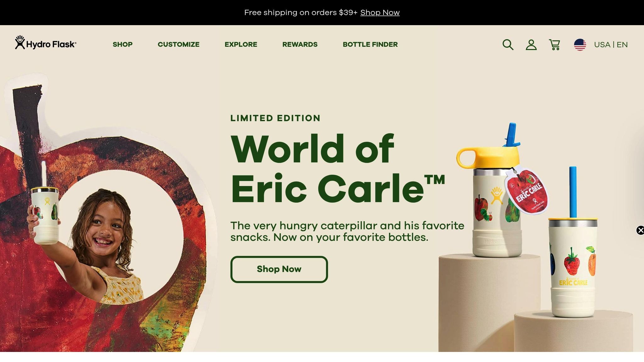644x362 pixels.
Task: Click the World of Eric Carle headline
Action: point(337,168)
